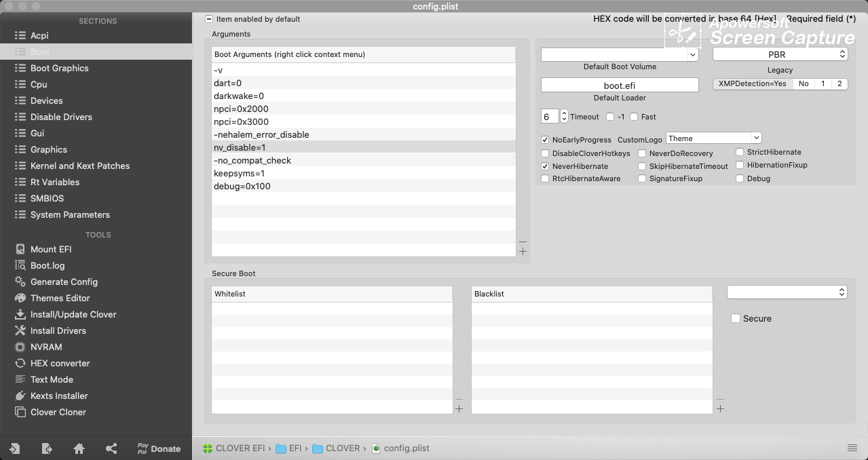
Task: Click the share icon in bottom toolbar
Action: pos(111,448)
